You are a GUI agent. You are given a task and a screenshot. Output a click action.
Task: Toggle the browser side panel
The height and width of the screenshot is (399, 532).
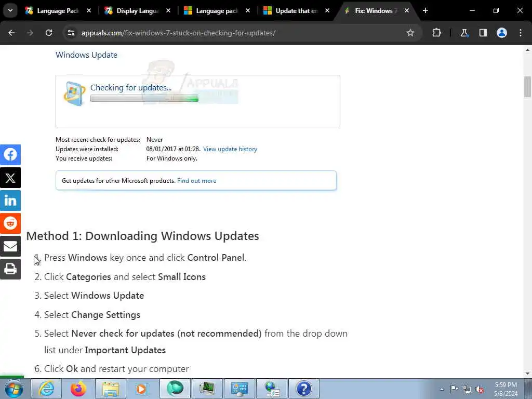[483, 33]
